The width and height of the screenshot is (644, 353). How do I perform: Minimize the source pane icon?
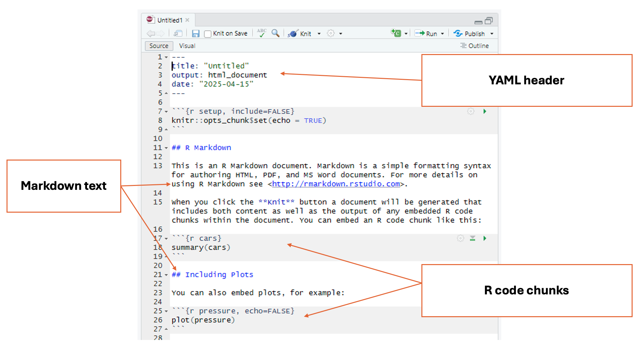point(478,22)
